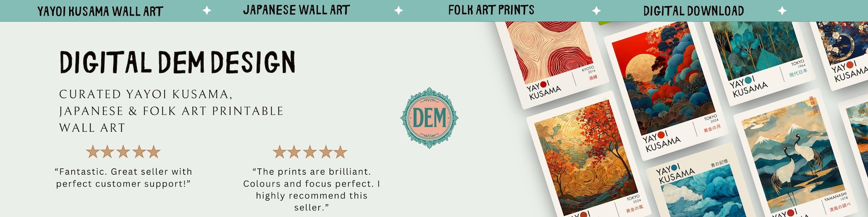Open the Digital Download heading

pos(693,10)
